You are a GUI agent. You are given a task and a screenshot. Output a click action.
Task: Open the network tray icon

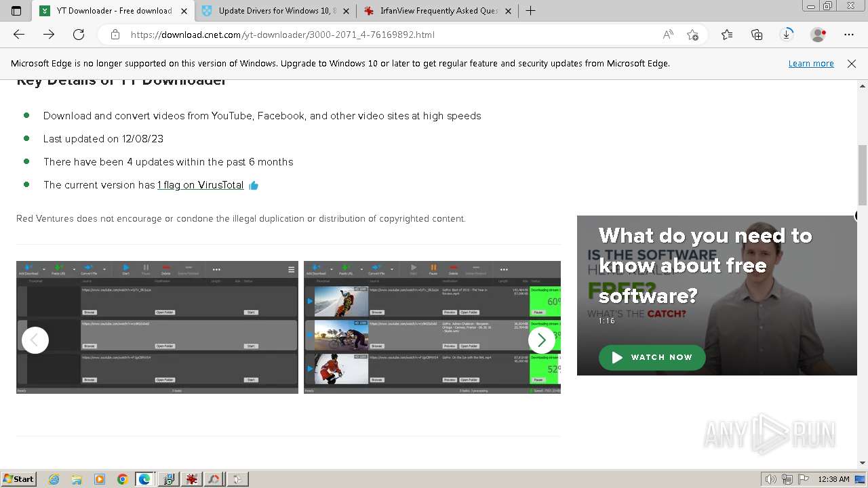point(789,479)
